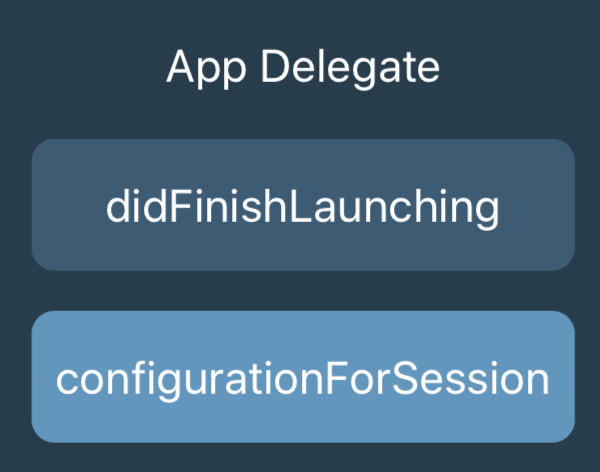Click the block below App Delegate title
Image resolution: width=600 pixels, height=472 pixels.
303,205
